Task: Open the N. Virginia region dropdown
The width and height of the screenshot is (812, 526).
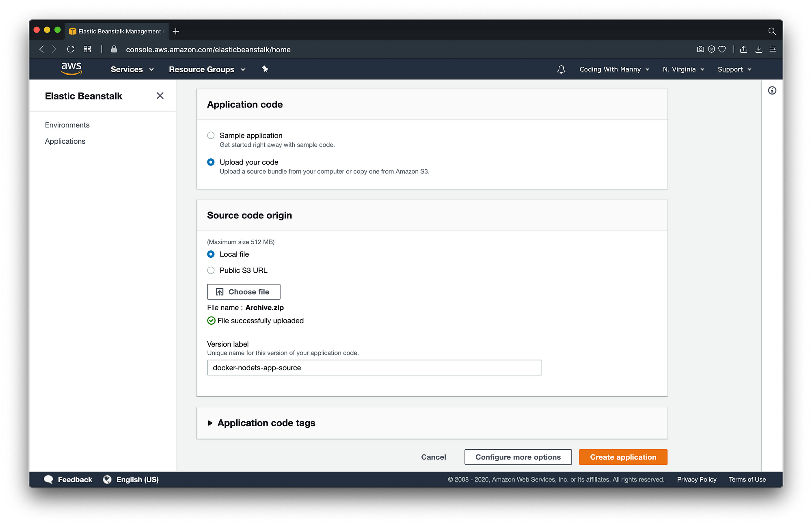Action: click(683, 69)
